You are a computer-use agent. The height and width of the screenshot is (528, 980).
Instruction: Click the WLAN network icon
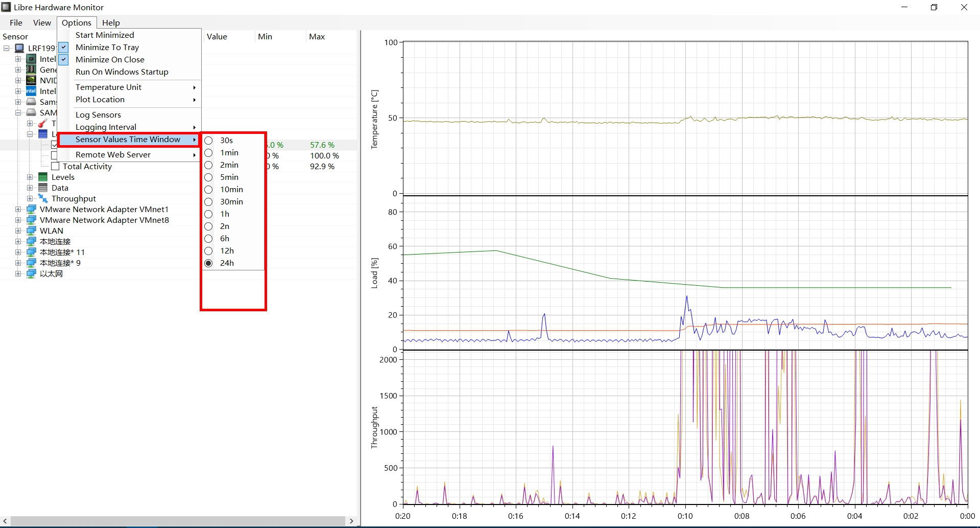pos(31,231)
